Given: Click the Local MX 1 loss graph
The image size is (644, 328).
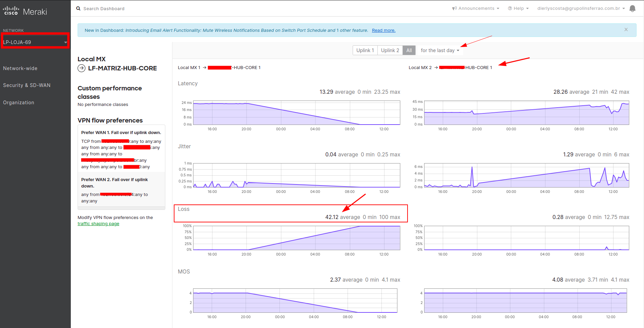Looking at the screenshot, I should [x=296, y=238].
